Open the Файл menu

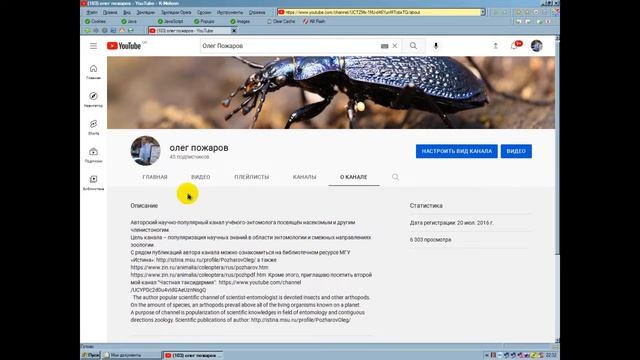[x=92, y=12]
